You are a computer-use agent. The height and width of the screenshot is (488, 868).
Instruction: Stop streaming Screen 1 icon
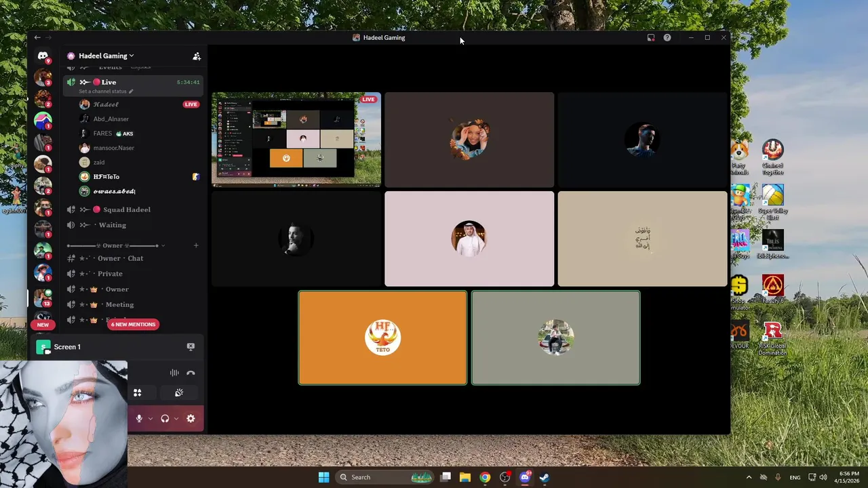coord(191,347)
